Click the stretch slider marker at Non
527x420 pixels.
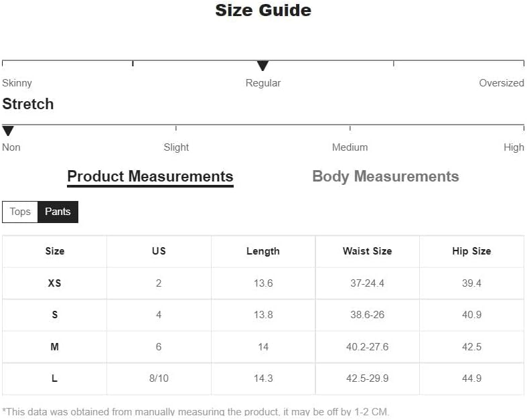tap(8, 131)
